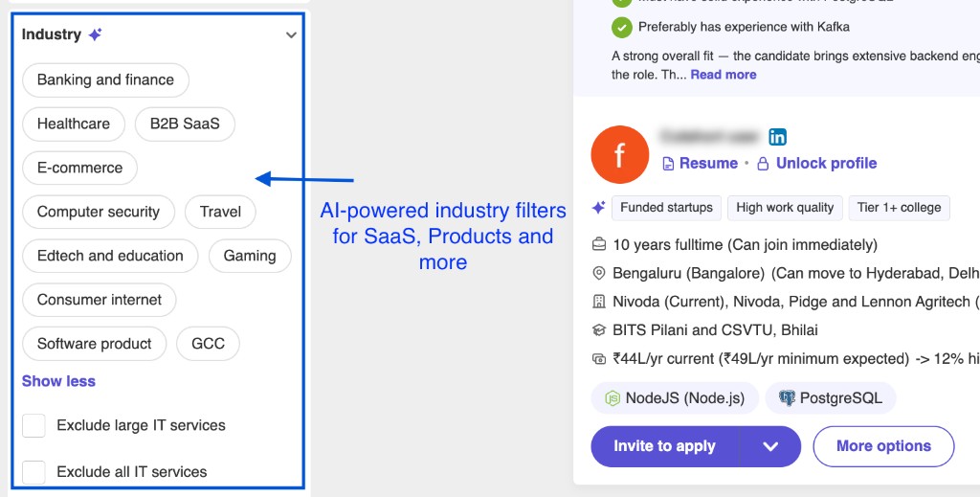Click the High work quality tag
This screenshot has width=980, height=497.
point(785,208)
